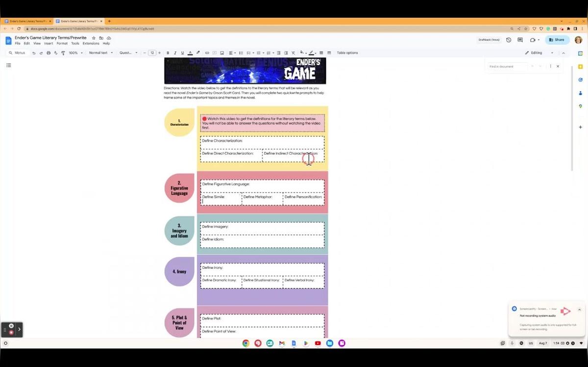Open the Extensions menu
Image resolution: width=588 pixels, height=367 pixels.
coord(91,44)
